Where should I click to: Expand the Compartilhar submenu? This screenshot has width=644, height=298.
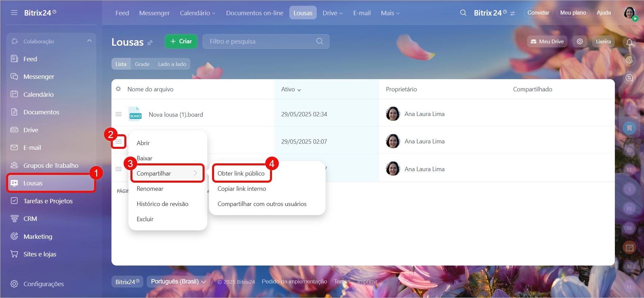pyautogui.click(x=168, y=173)
